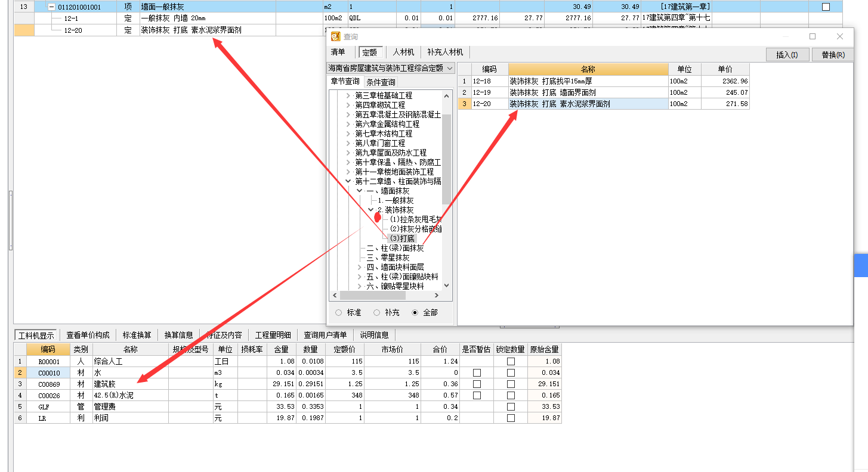Click the tree scrollbar down arrow
868x472 pixels.
[x=447, y=285]
